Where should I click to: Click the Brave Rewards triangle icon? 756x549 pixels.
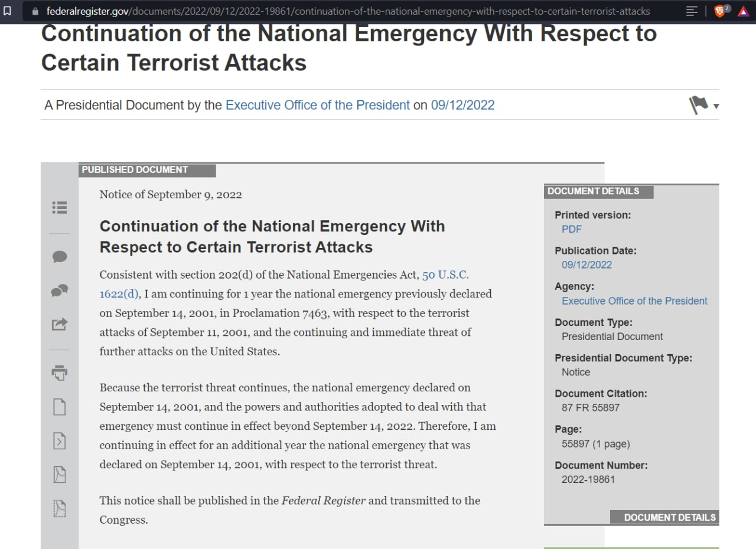tap(743, 11)
